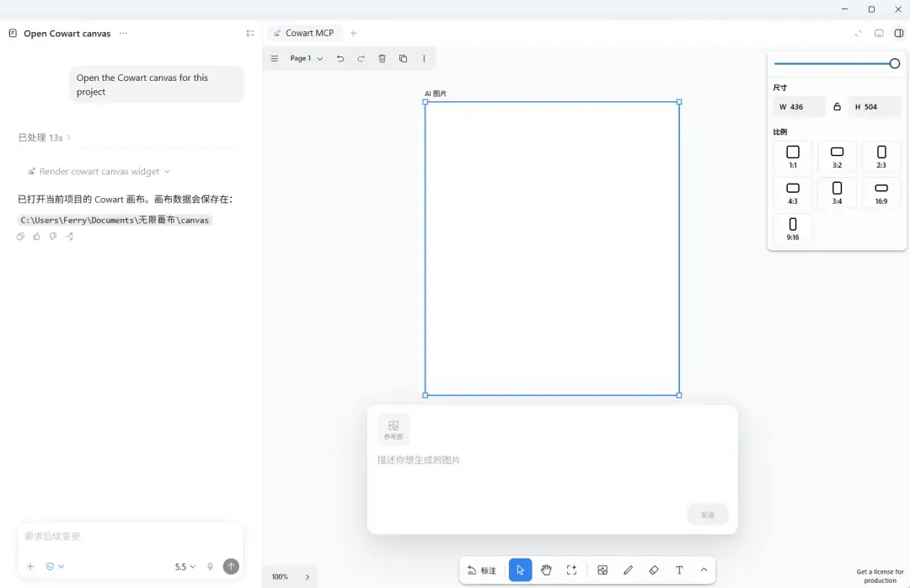Open the canvas hamburger menu

(x=275, y=59)
